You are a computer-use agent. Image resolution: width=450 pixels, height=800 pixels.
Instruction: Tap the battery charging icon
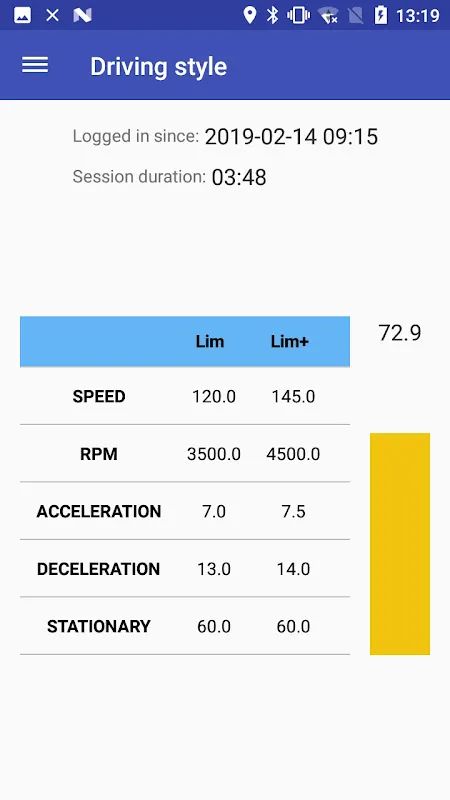(381, 15)
